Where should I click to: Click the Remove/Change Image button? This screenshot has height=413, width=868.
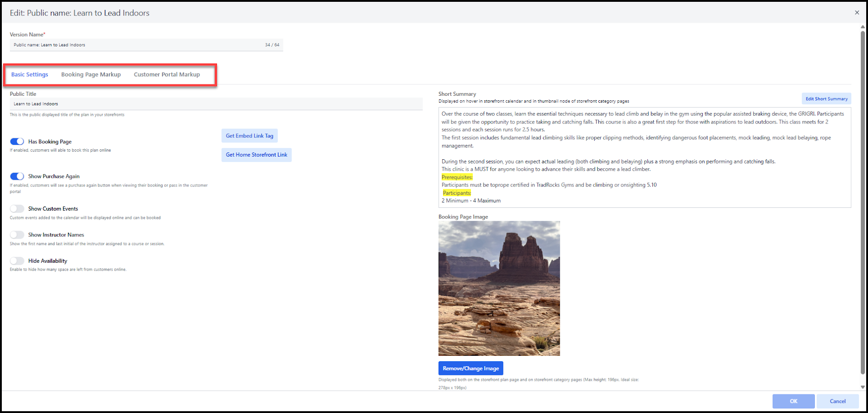[x=471, y=368]
